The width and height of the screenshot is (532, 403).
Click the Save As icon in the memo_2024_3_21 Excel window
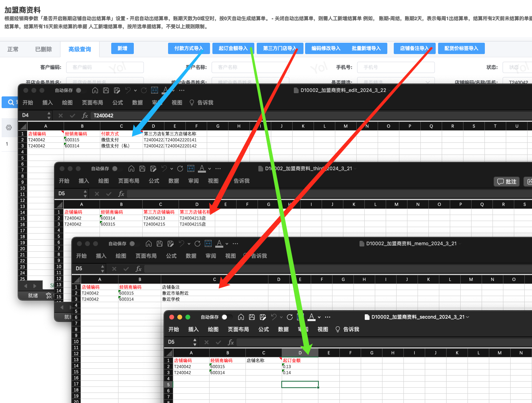click(170, 244)
